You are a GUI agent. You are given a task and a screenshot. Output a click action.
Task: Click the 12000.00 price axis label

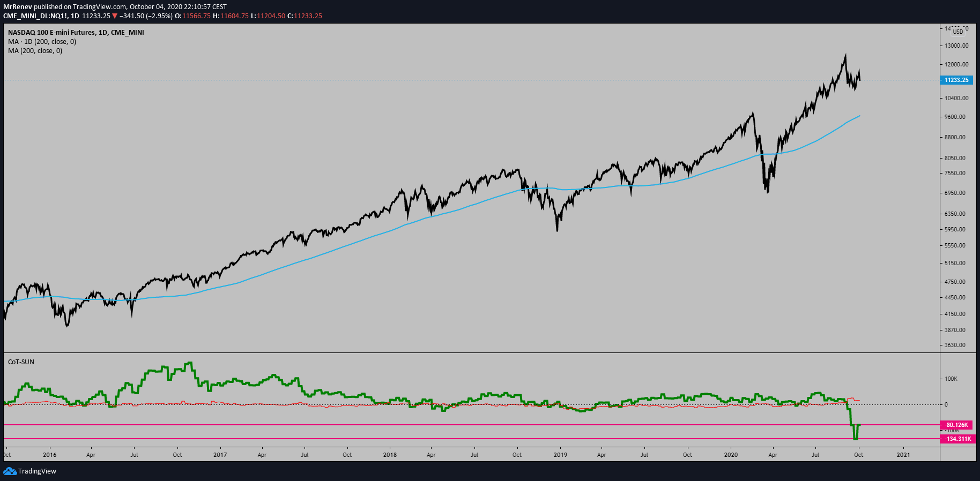956,64
